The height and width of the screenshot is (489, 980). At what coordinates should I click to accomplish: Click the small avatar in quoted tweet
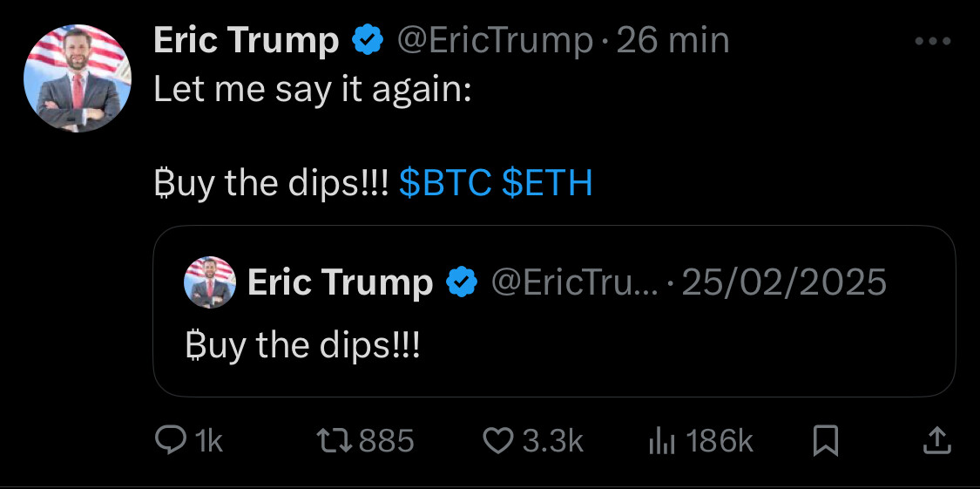pyautogui.click(x=210, y=282)
